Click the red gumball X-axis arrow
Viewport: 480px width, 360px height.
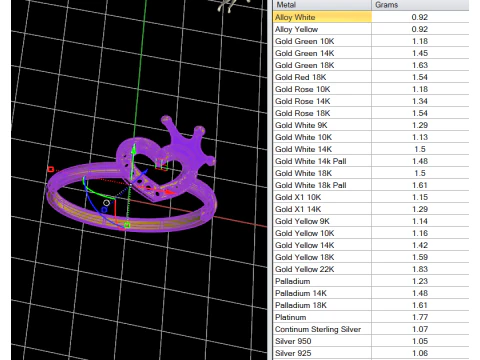pos(170,192)
